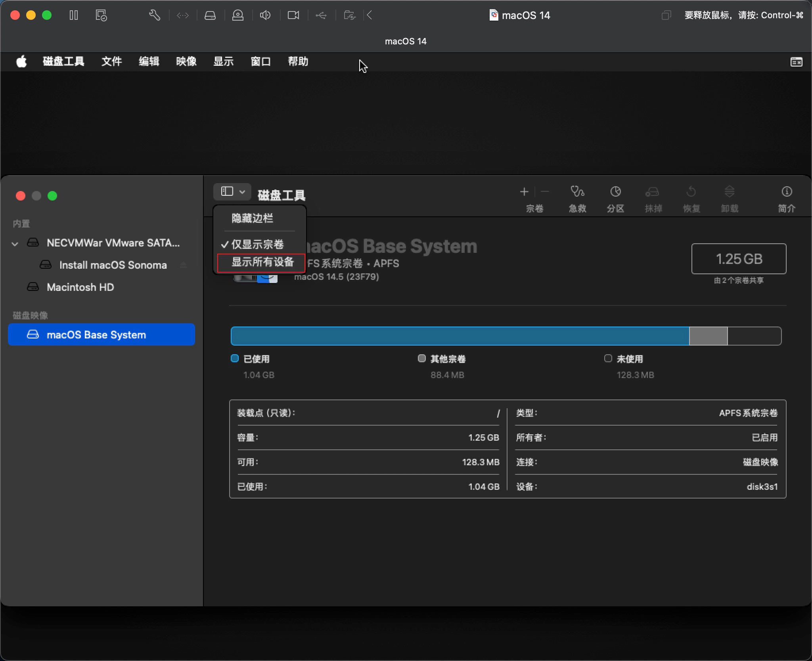Click the gray other-volumes segment of the storage bar
Image resolution: width=812 pixels, height=661 pixels.
tap(709, 336)
